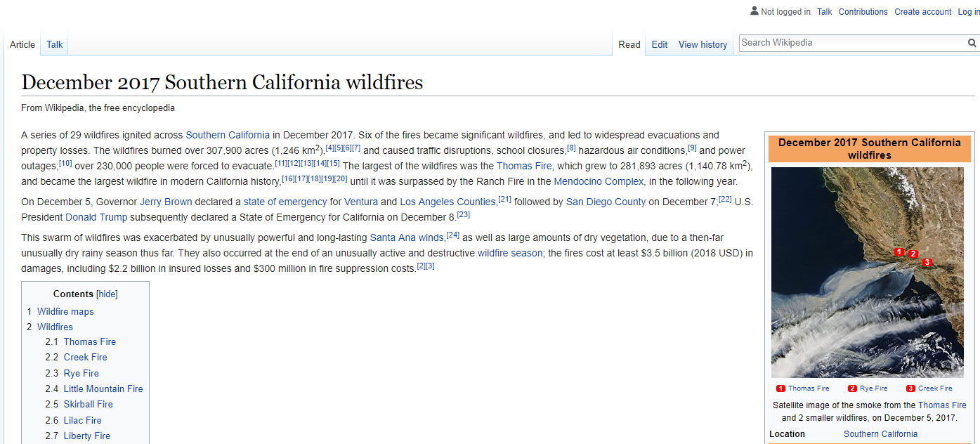Open Los Angeles Counties link
Viewport: 980px width, 444px height.
(x=447, y=202)
